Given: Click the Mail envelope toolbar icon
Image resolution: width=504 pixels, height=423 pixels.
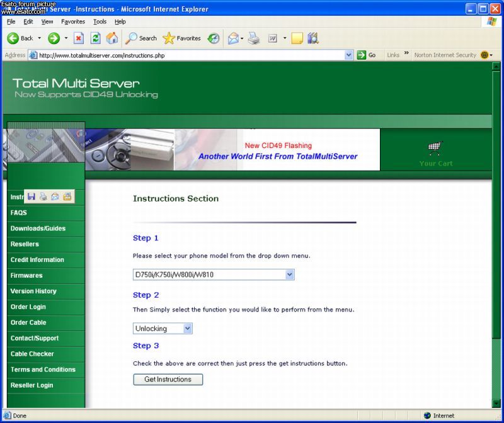Looking at the screenshot, I should [x=233, y=38].
